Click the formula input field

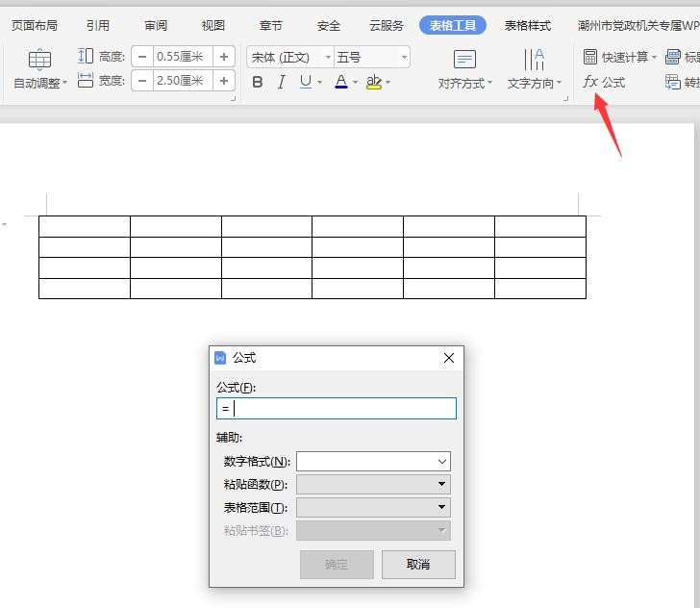337,409
